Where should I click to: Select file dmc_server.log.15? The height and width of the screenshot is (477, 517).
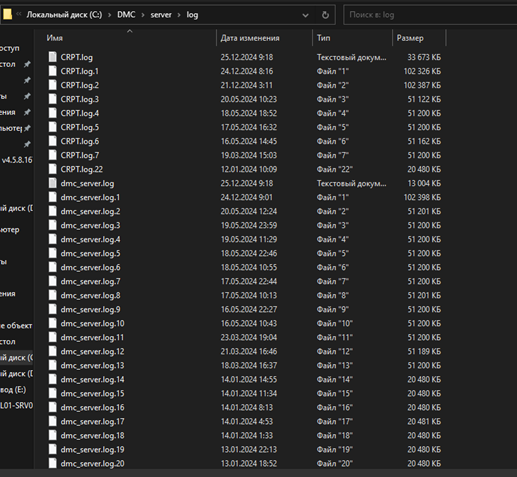coord(92,393)
